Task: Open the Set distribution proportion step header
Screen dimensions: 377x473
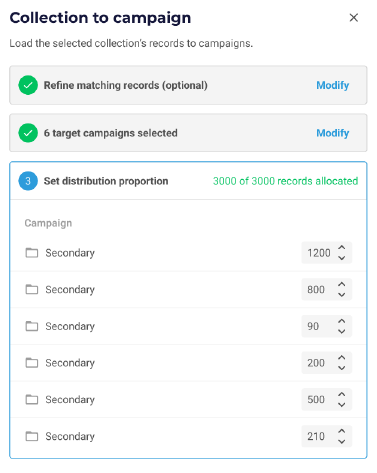Action: coord(188,181)
